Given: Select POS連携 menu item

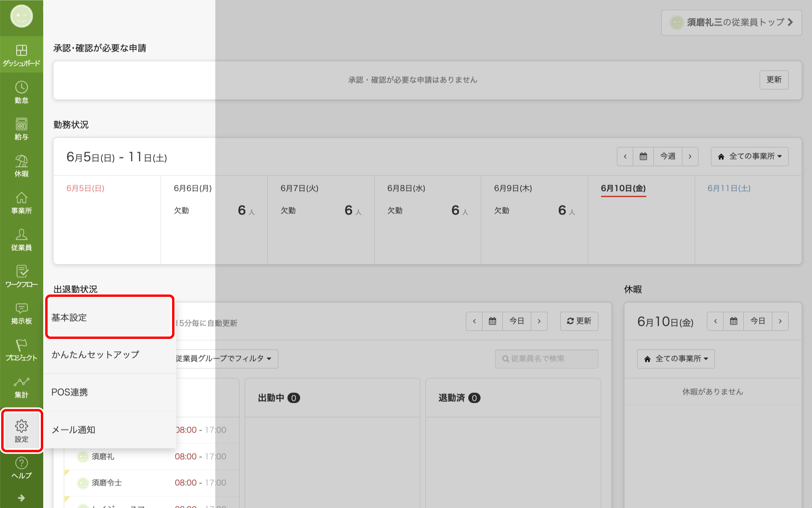Looking at the screenshot, I should [x=110, y=392].
